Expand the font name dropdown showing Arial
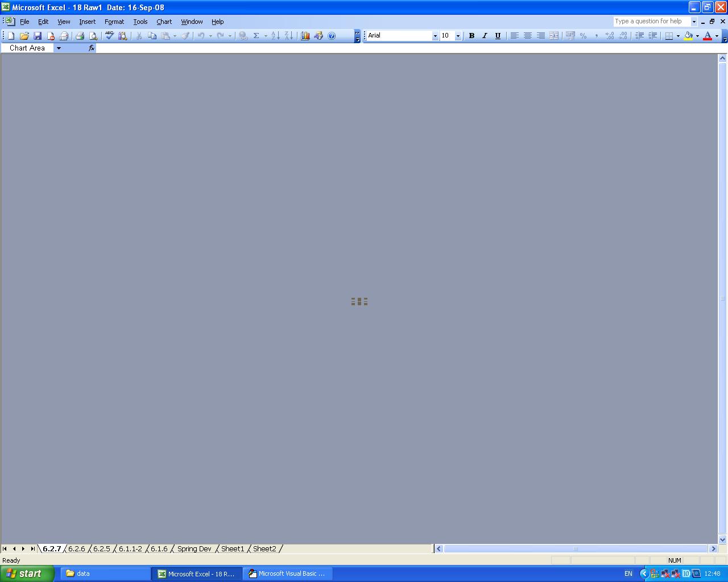Image resolution: width=728 pixels, height=582 pixels. (x=435, y=36)
